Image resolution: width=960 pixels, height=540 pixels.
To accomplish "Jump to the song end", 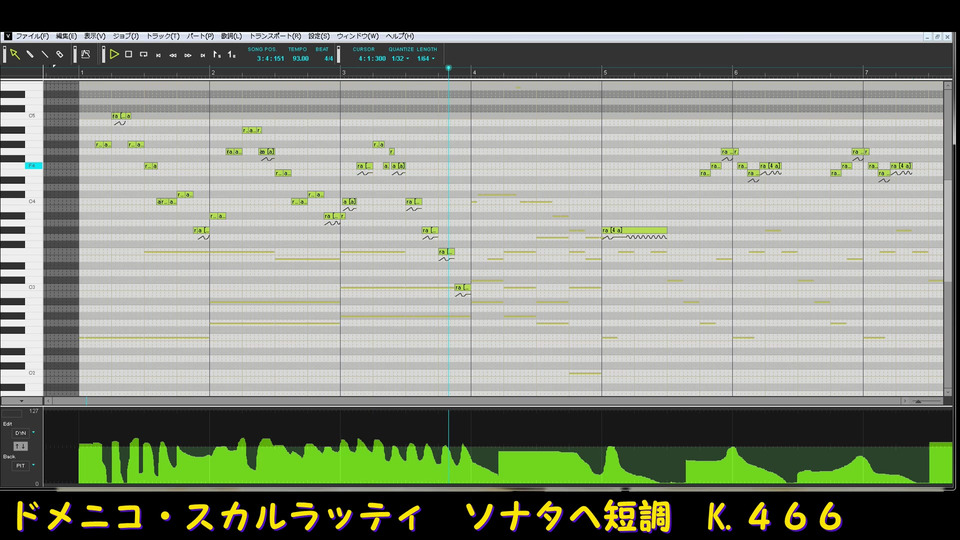I will [x=203, y=55].
